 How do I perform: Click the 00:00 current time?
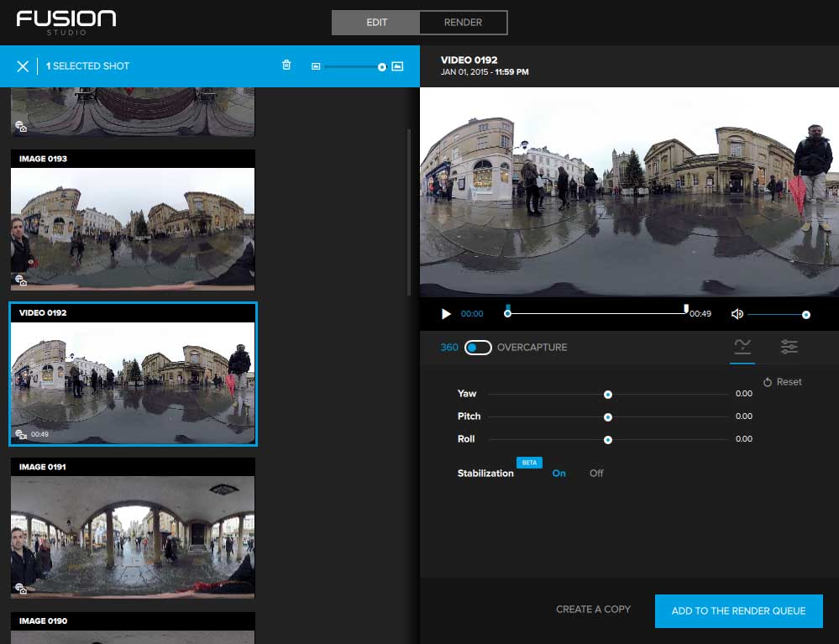point(472,314)
